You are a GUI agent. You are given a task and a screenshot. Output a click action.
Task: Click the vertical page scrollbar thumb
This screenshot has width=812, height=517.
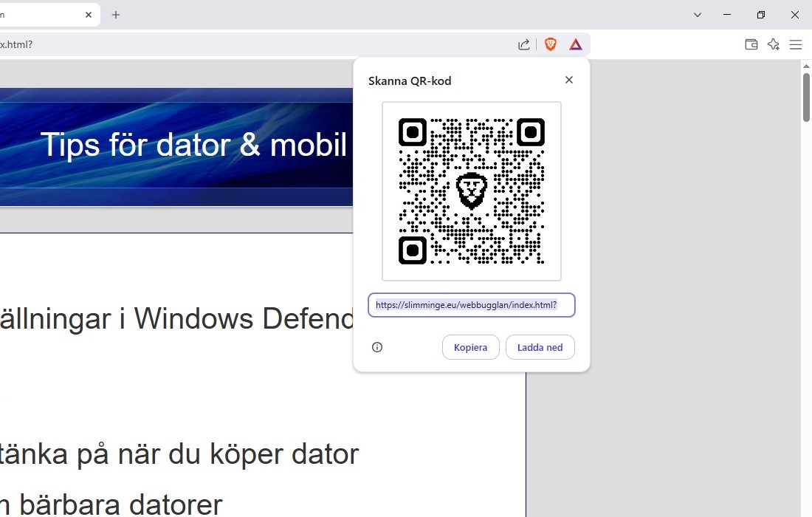806,97
